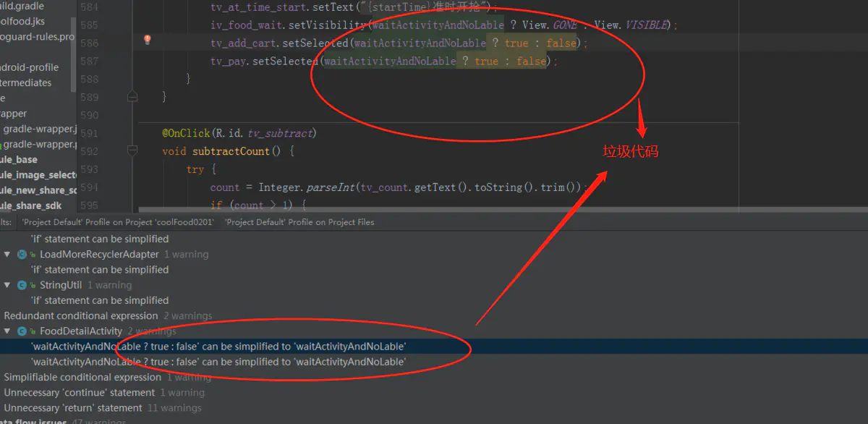This screenshot has height=424, width=868.
Task: Place cursor on tv_add_cart.setSelected code line
Action: coord(399,43)
